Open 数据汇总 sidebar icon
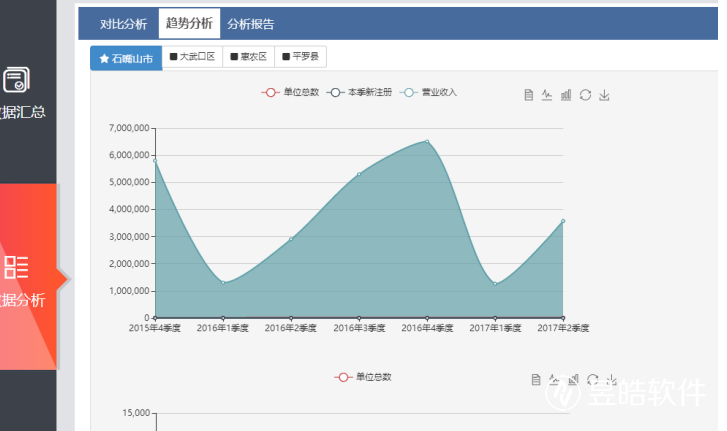This screenshot has width=727, height=431. tap(16, 80)
